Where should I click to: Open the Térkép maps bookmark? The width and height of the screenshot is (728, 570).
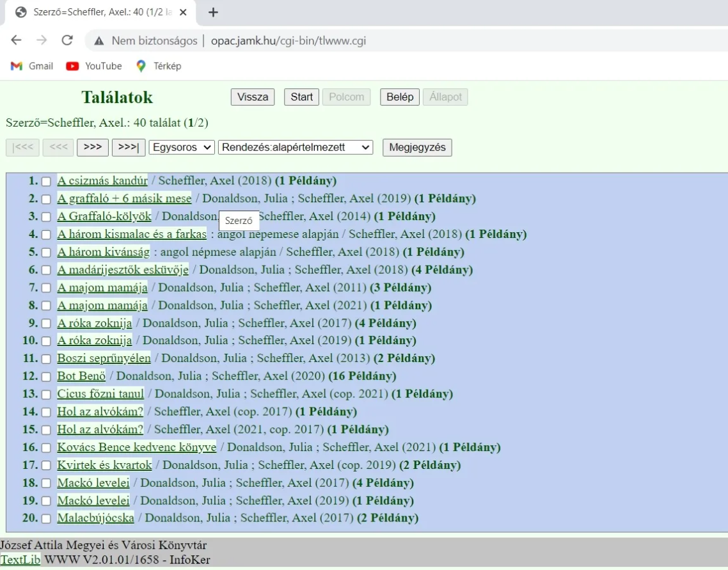pos(159,66)
